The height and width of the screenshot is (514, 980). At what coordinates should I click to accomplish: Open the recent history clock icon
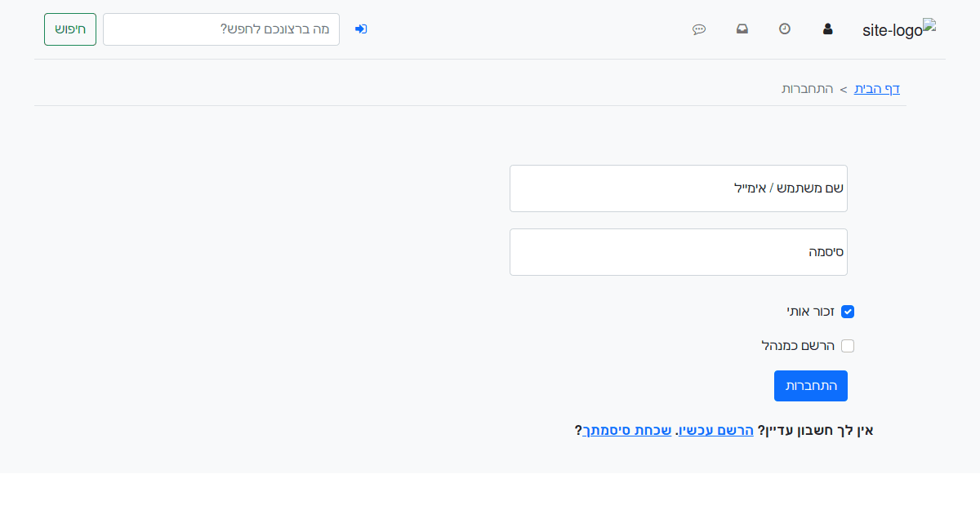pos(785,29)
